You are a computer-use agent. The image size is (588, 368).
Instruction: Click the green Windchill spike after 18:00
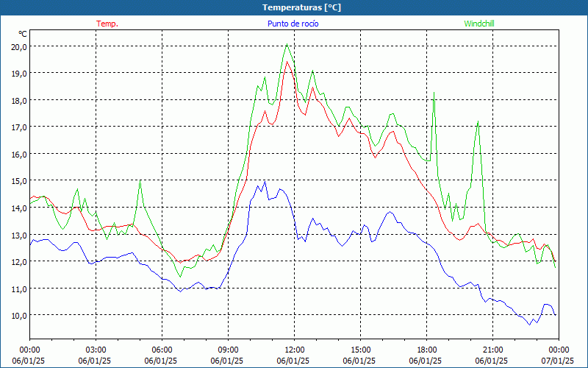point(434,93)
